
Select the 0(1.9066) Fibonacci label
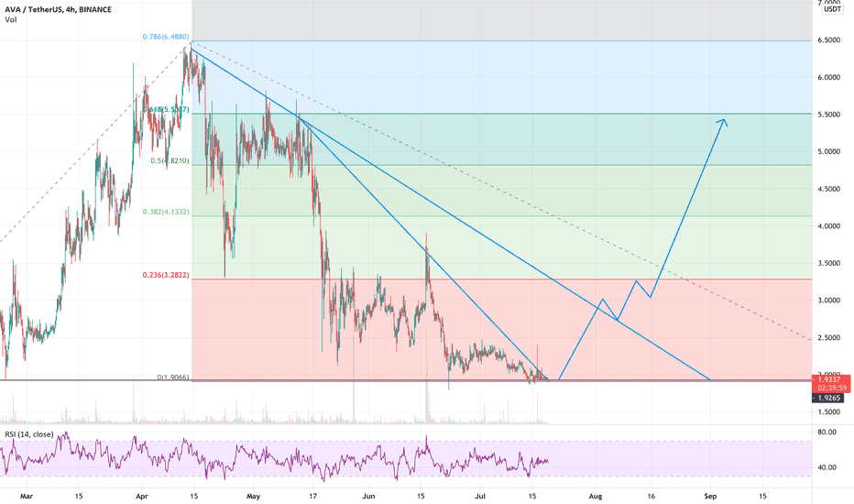click(x=173, y=377)
